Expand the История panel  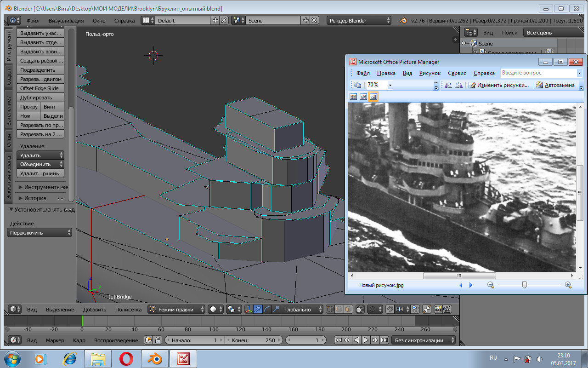tap(35, 198)
